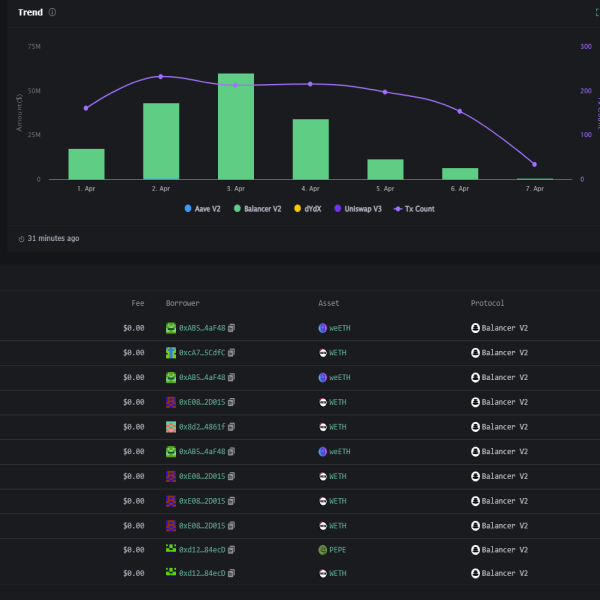Sort table by Borrower column header
600x600 pixels.
[x=183, y=303]
